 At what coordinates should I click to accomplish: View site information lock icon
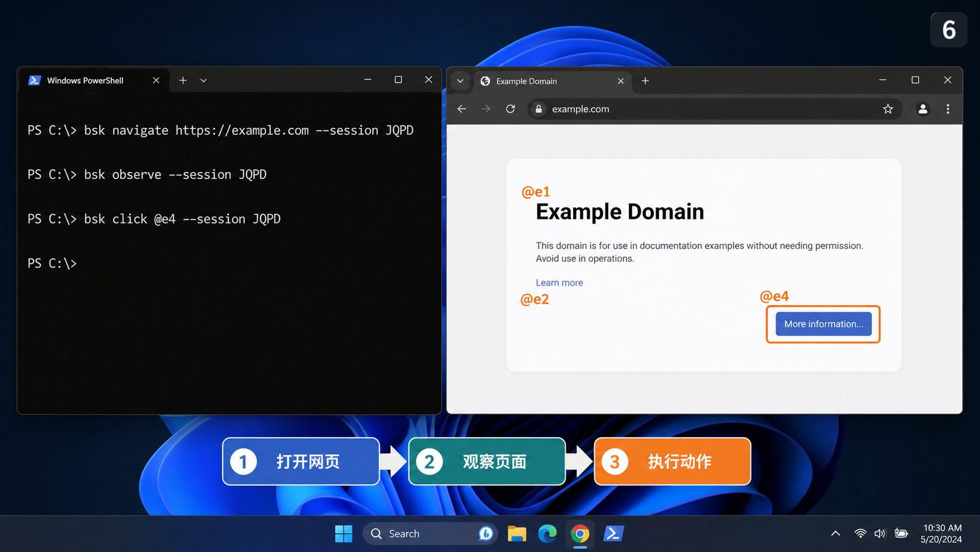tap(539, 109)
